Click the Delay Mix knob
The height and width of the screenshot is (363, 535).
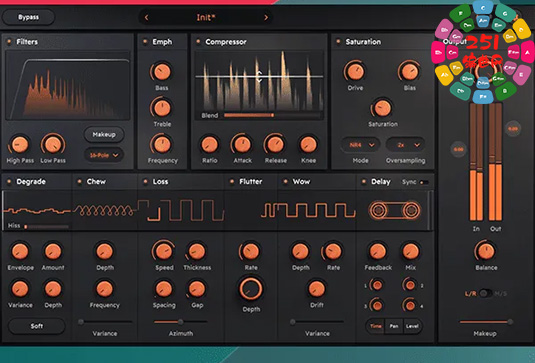pyautogui.click(x=410, y=252)
